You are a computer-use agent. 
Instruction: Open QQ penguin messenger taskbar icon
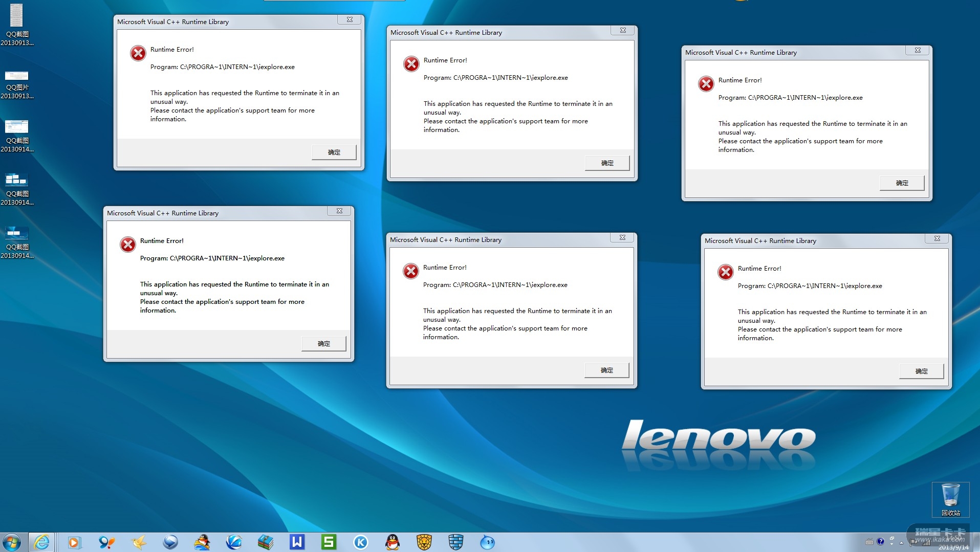pos(393,542)
